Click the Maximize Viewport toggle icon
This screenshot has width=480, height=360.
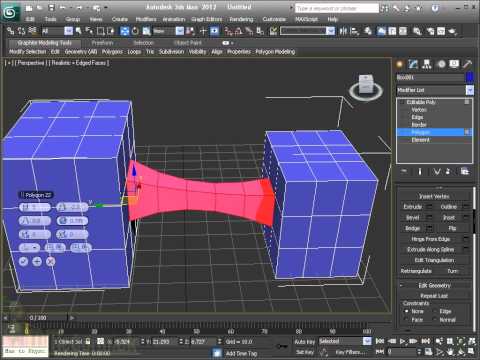coord(471,351)
